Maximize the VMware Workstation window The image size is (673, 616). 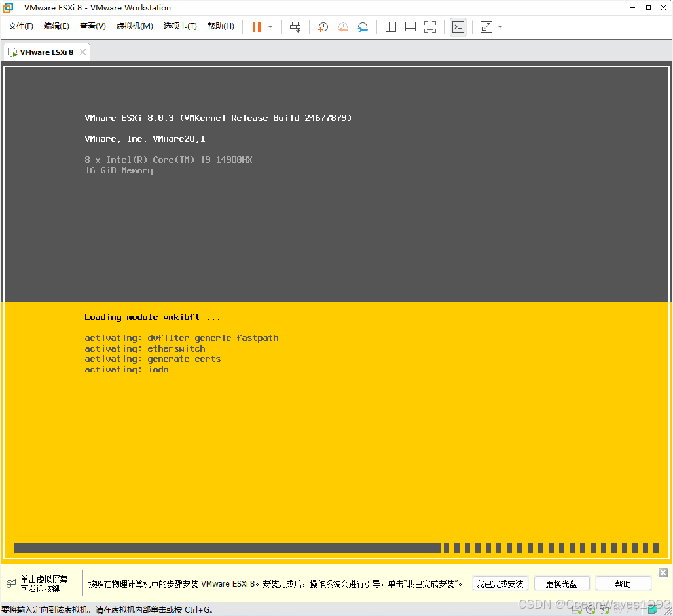click(648, 7)
